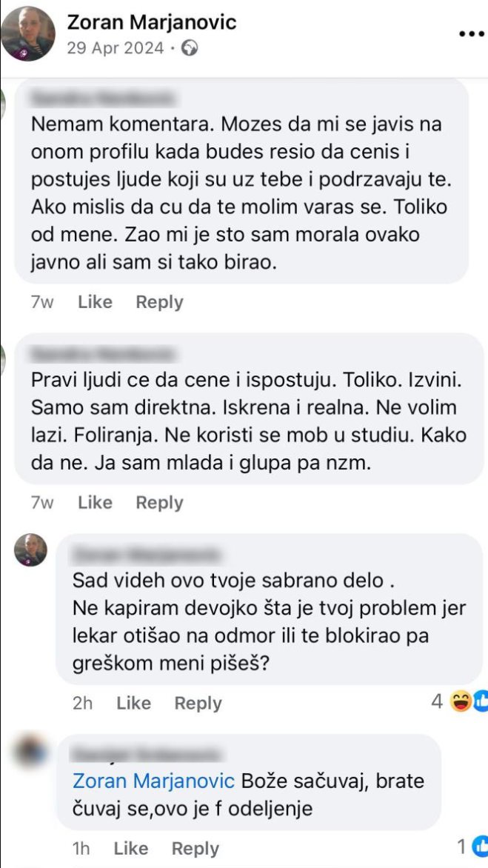Like the 'Sad videh ovo tvoje' comment
488x868 pixels.
pyautogui.click(x=133, y=703)
